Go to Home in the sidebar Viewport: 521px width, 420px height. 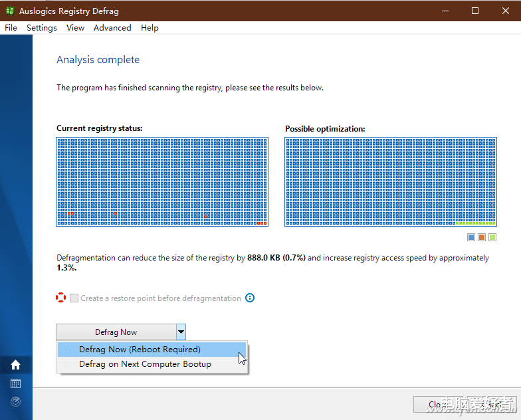pyautogui.click(x=16, y=365)
